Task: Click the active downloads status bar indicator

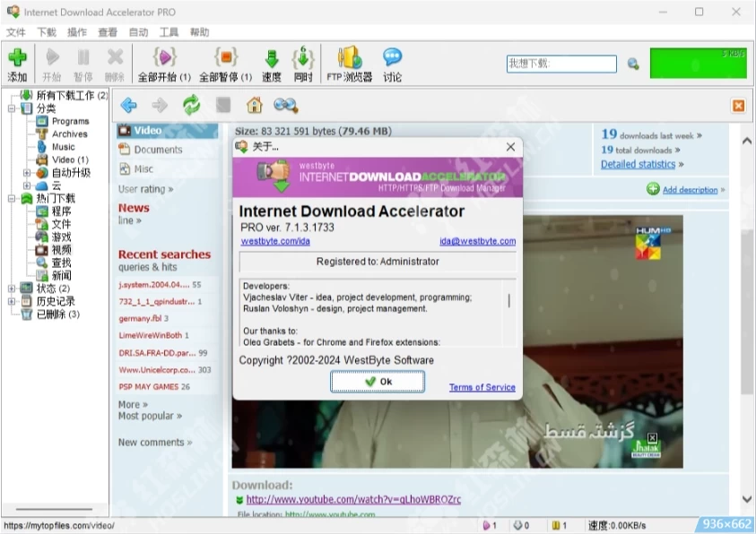Action: tap(490, 525)
